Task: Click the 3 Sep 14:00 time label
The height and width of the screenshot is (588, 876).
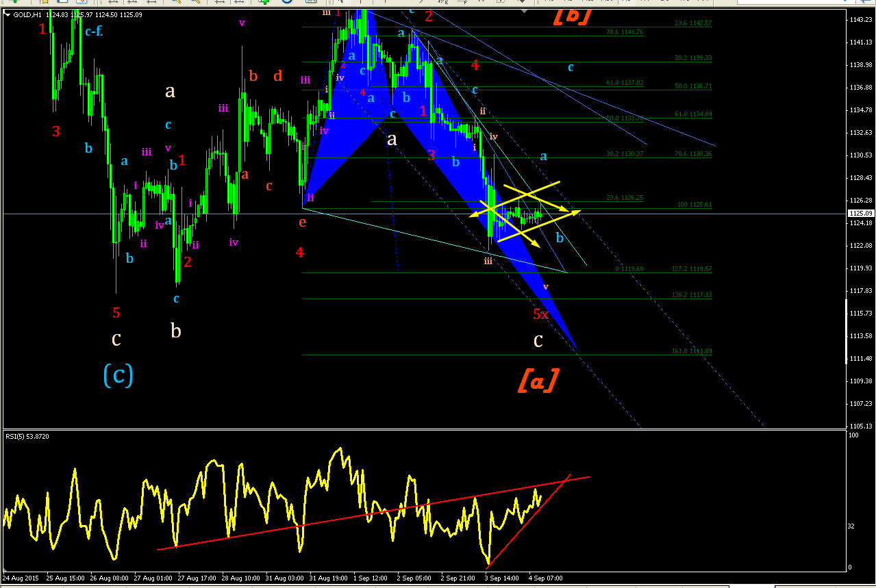Action: [502, 578]
